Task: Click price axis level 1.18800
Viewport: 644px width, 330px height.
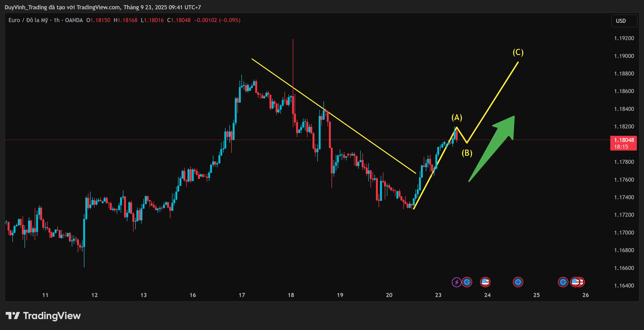Action: tap(624, 74)
